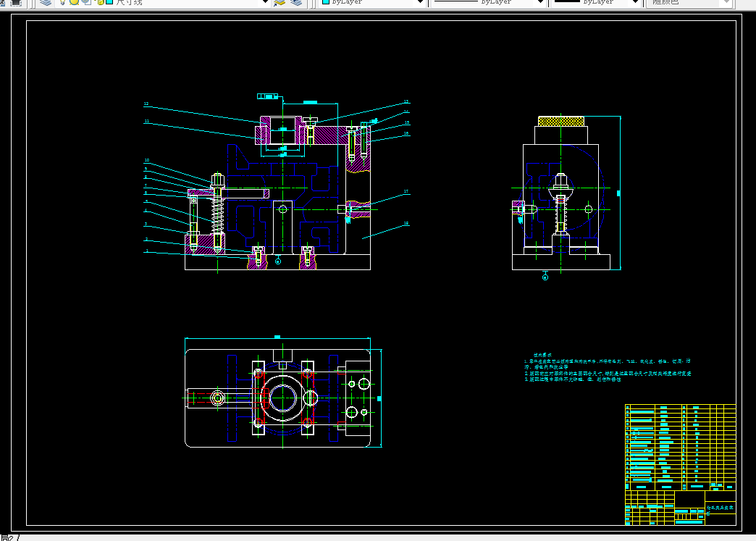Screen dimensions: 756x541
Task: Open the ByLayer linetype dropdown
Action: (x=540, y=2)
